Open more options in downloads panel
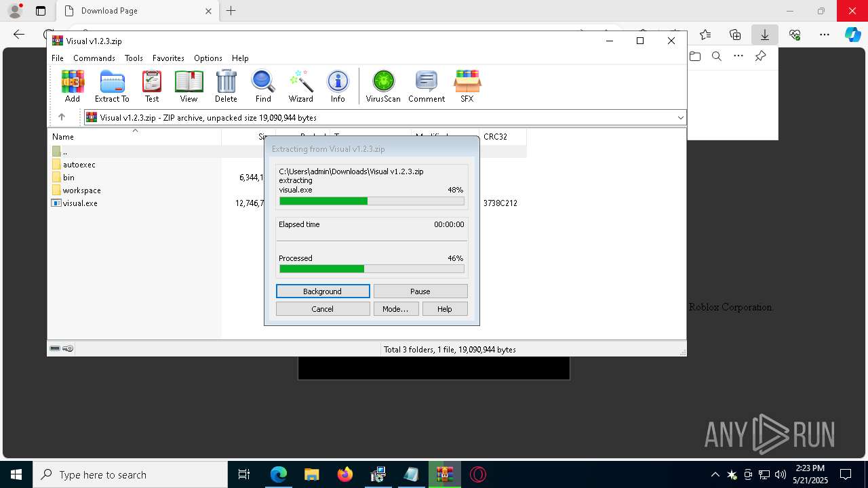Image resolution: width=868 pixels, height=488 pixels. coord(738,56)
